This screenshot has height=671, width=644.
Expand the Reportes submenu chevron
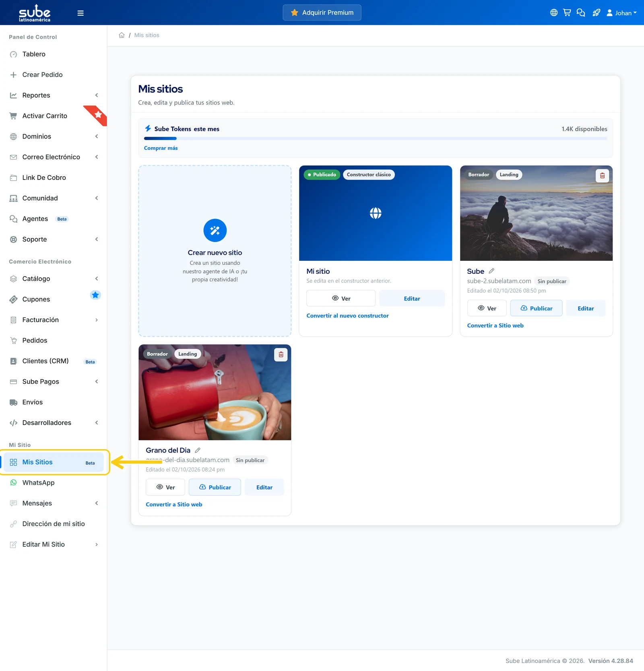click(97, 95)
